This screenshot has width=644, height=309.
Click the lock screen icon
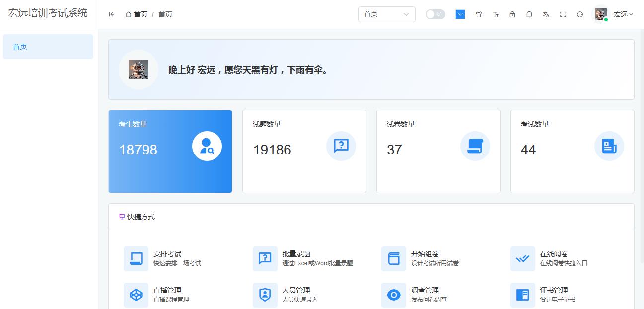coord(512,14)
